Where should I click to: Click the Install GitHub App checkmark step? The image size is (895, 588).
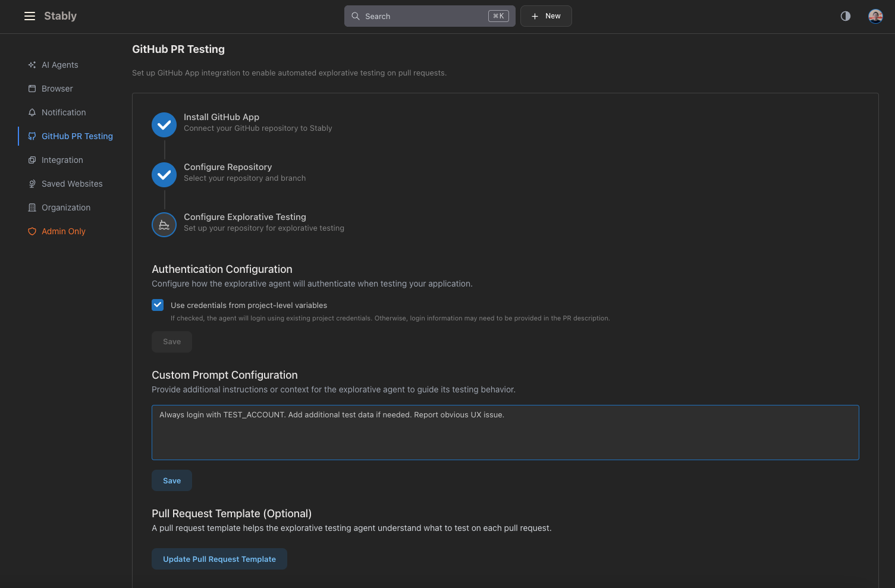point(164,125)
